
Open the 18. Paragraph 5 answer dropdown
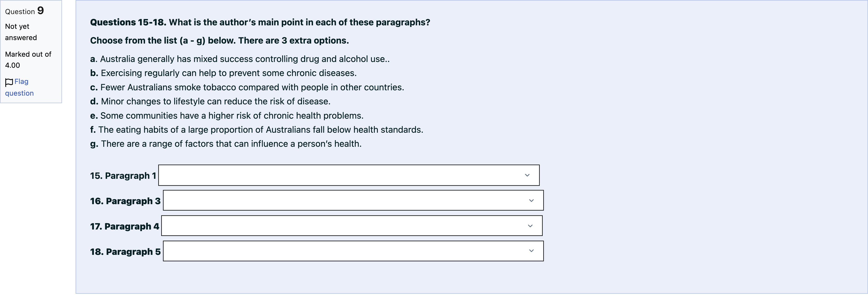(353, 251)
